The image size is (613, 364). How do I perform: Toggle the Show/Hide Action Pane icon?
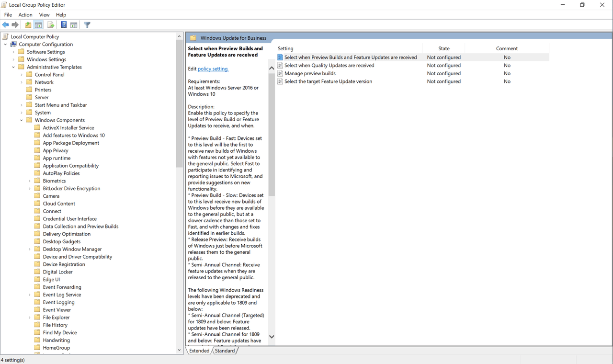tap(74, 25)
